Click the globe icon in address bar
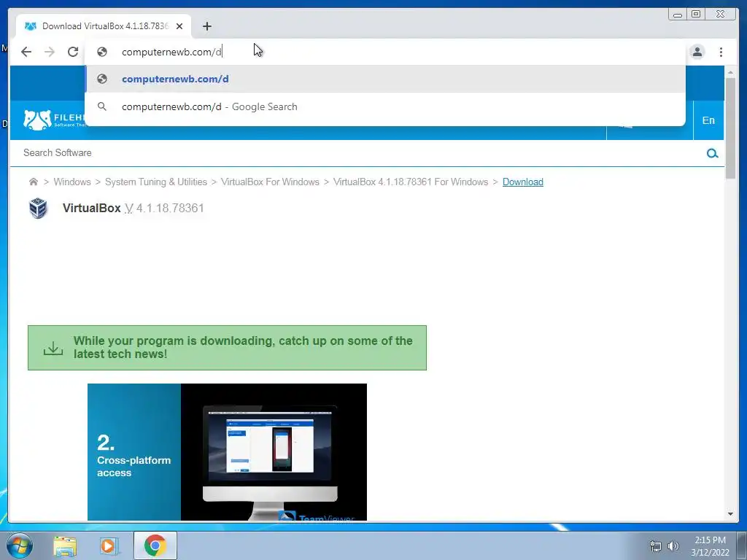The height and width of the screenshot is (560, 747). [102, 52]
